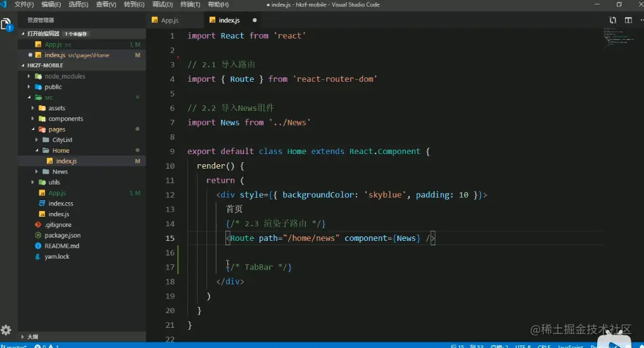Expand the News folder

(x=37, y=172)
